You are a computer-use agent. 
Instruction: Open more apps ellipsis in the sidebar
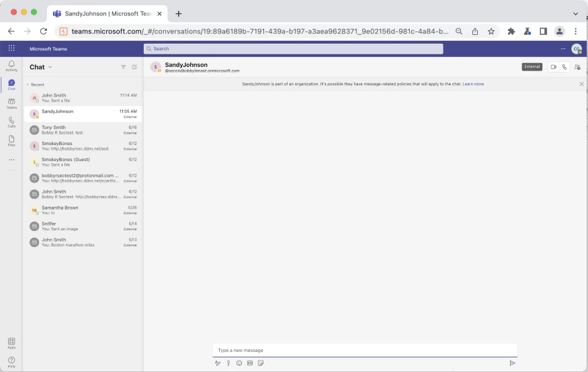pyautogui.click(x=11, y=160)
